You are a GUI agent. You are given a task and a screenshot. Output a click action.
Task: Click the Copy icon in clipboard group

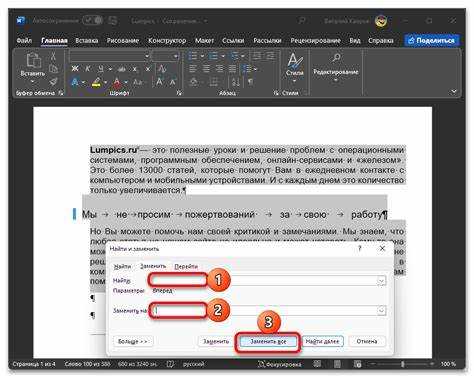tap(53, 68)
